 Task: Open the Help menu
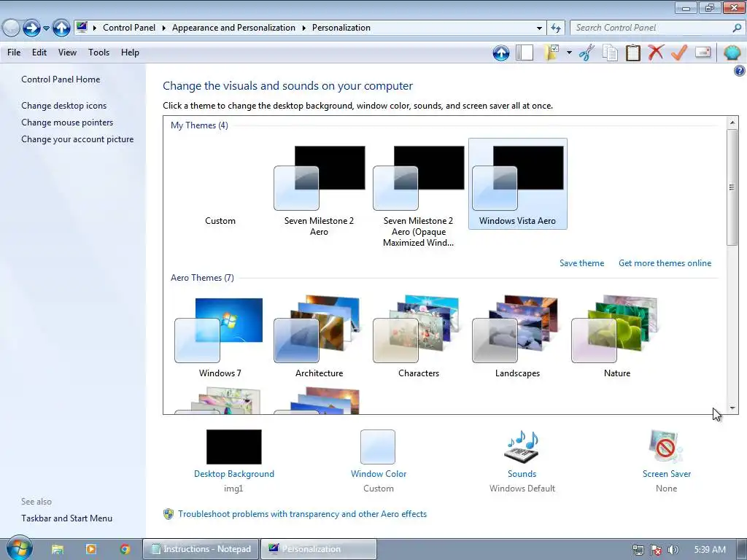point(130,52)
